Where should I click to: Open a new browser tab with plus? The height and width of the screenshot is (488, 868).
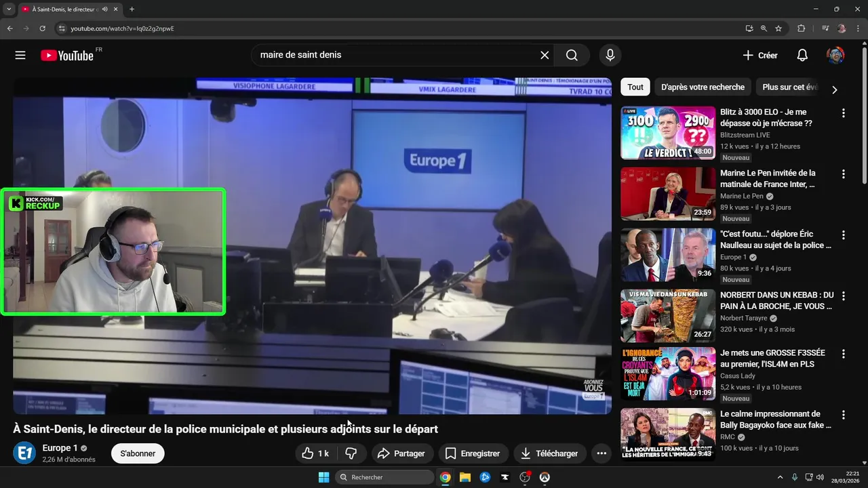(132, 9)
